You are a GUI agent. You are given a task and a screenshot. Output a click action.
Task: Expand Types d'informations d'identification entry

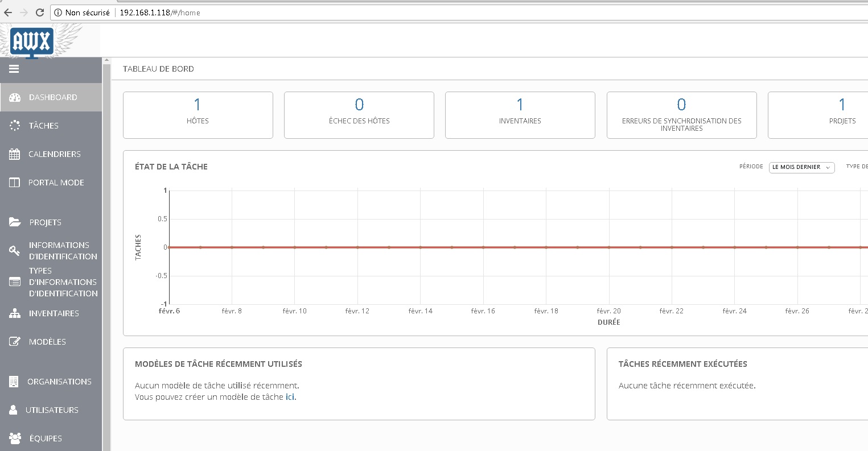click(63, 282)
